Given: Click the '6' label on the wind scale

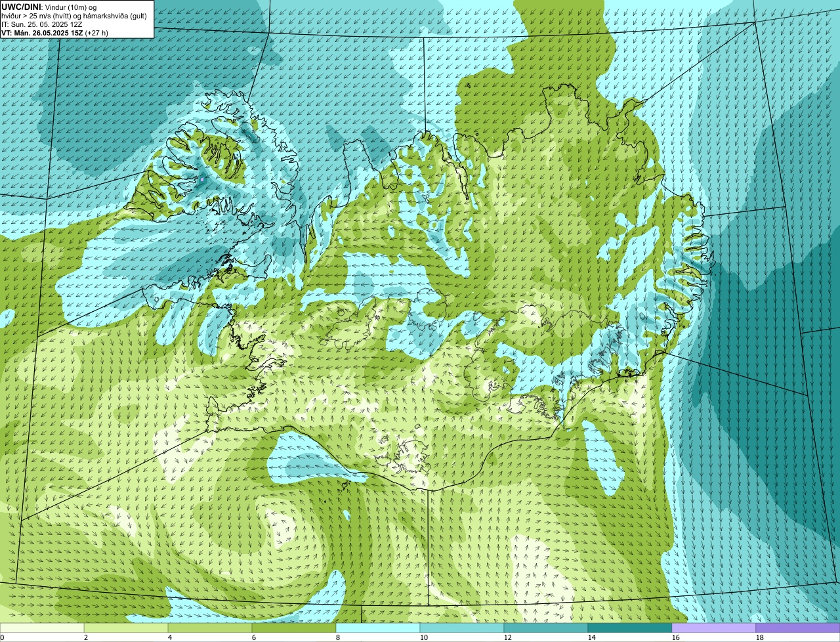Looking at the screenshot, I should 254,637.
